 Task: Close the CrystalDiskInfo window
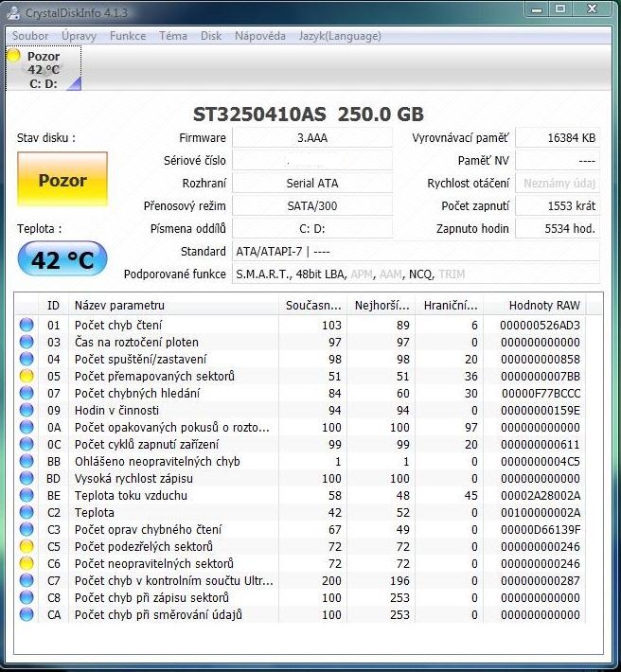[x=593, y=9]
